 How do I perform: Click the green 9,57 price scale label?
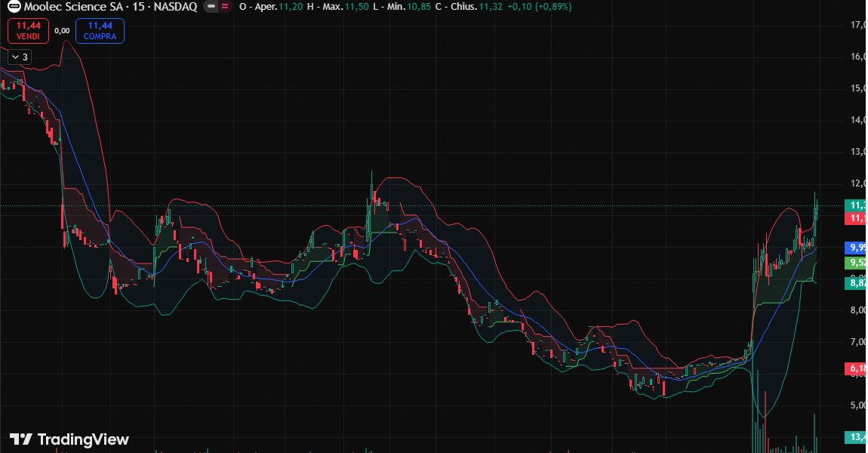point(857,263)
